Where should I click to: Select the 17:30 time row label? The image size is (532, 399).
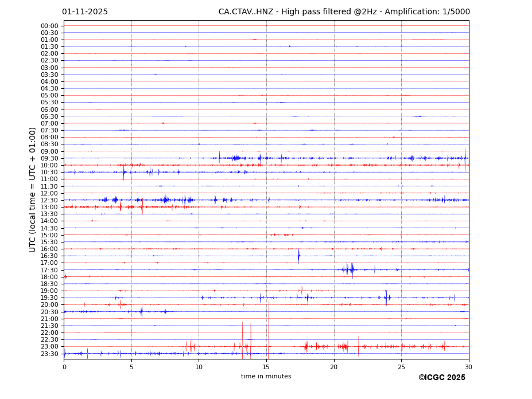[x=49, y=270]
